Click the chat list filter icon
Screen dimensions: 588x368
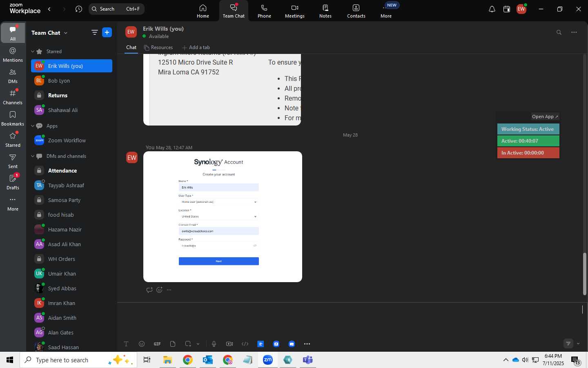pos(95,33)
